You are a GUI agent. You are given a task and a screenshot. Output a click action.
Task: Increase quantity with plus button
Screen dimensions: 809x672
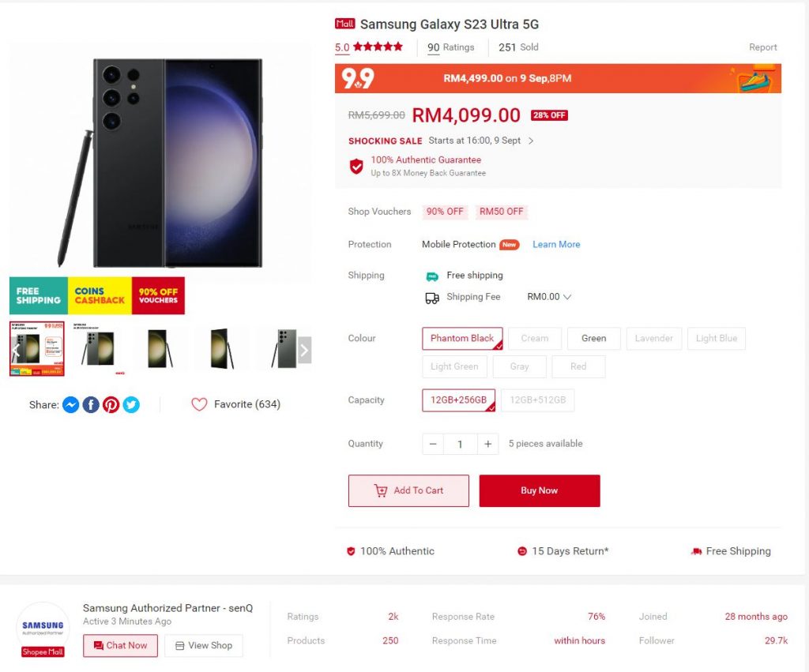point(488,444)
